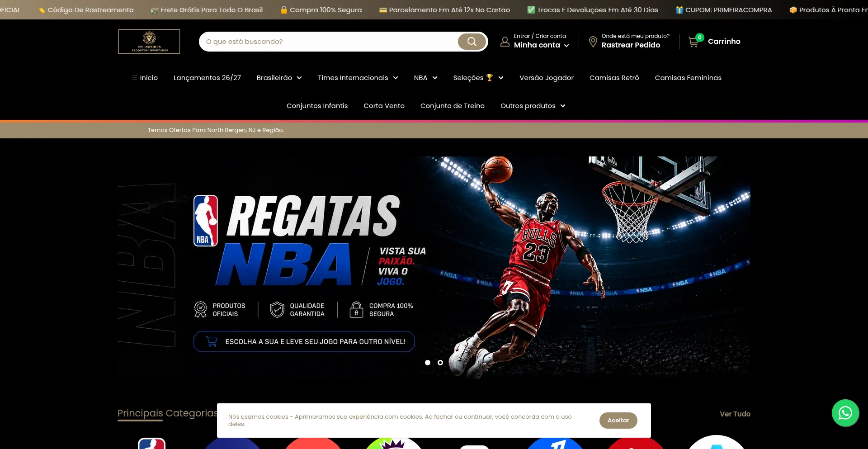Select the second carousel slide dot
868x449 pixels.
(440, 363)
